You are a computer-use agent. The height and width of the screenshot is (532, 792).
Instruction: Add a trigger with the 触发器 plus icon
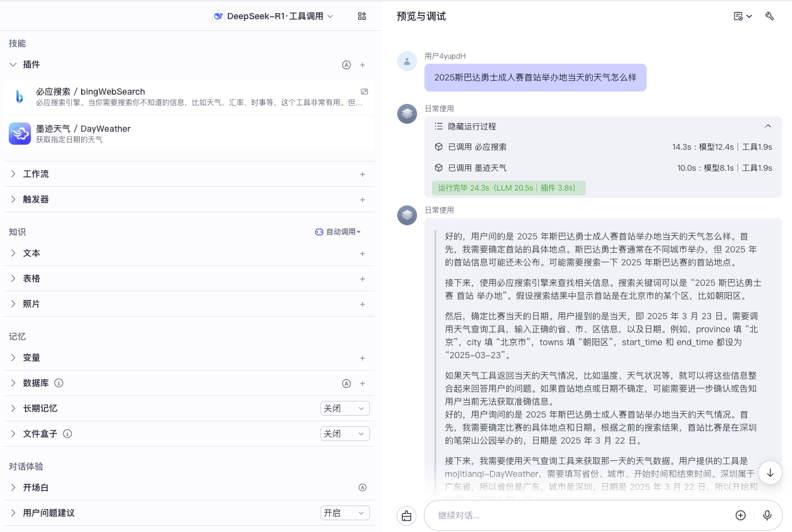363,200
